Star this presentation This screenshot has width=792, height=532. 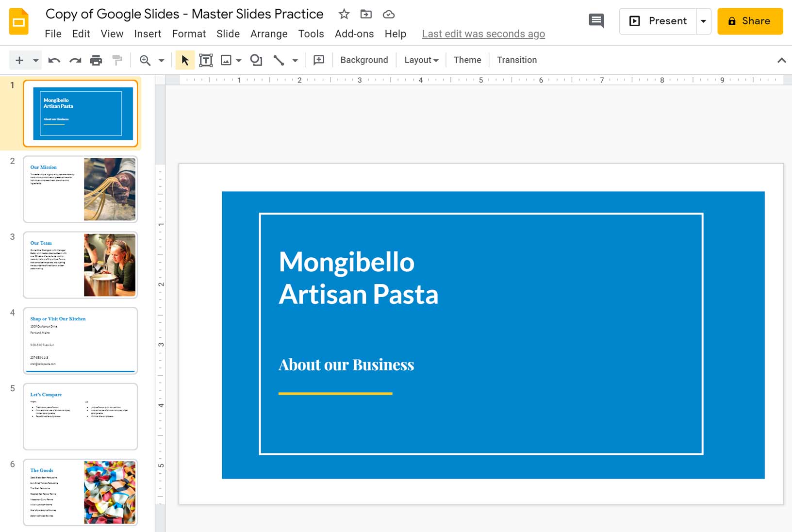(x=344, y=14)
